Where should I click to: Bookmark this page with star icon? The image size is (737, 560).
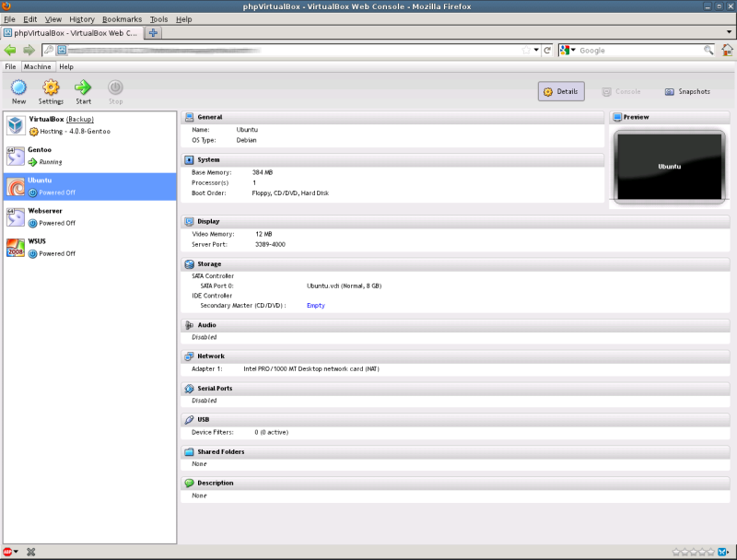click(526, 50)
